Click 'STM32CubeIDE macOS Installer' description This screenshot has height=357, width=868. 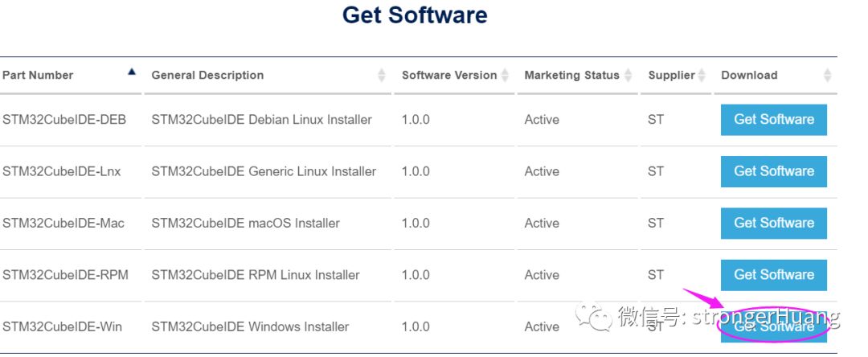[245, 223]
